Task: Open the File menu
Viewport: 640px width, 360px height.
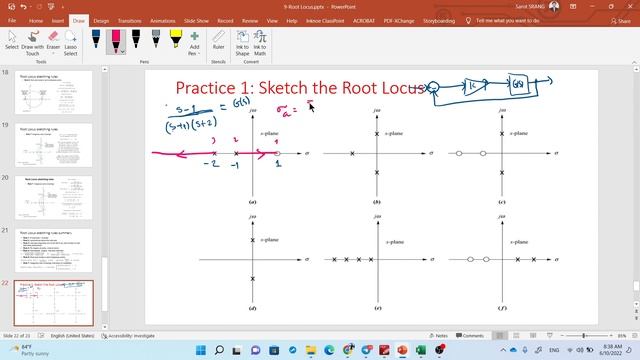Action: [12, 21]
